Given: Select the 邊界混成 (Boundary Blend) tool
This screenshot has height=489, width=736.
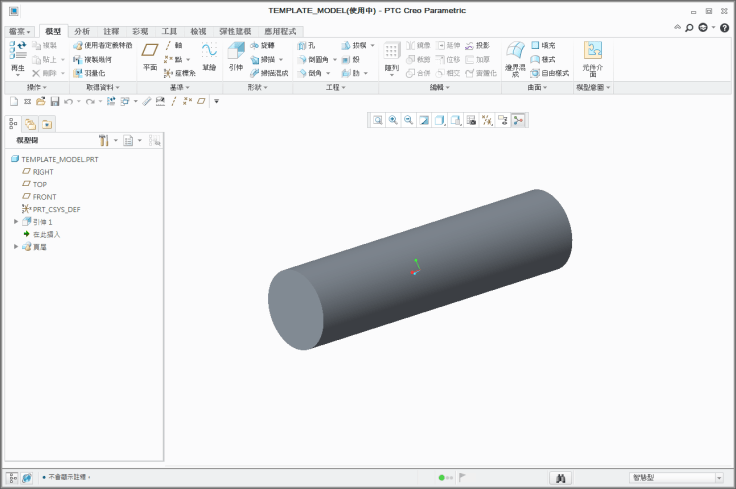Looking at the screenshot, I should point(515,56).
